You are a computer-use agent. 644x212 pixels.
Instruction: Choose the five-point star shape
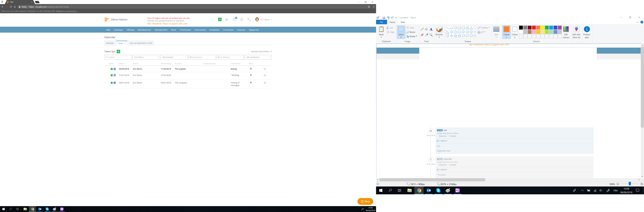pos(455,36)
